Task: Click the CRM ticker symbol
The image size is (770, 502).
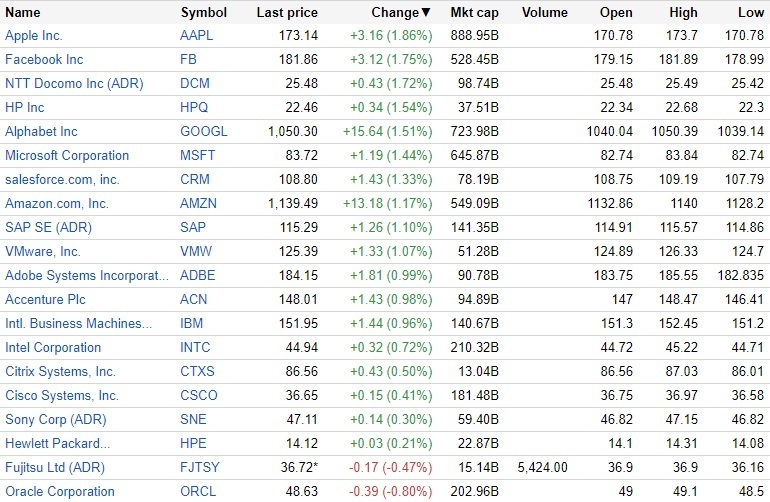Action: [x=195, y=179]
